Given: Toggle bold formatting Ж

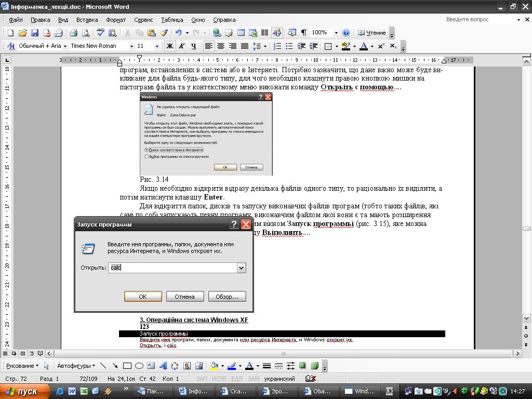Looking at the screenshot, I should tap(170, 46).
